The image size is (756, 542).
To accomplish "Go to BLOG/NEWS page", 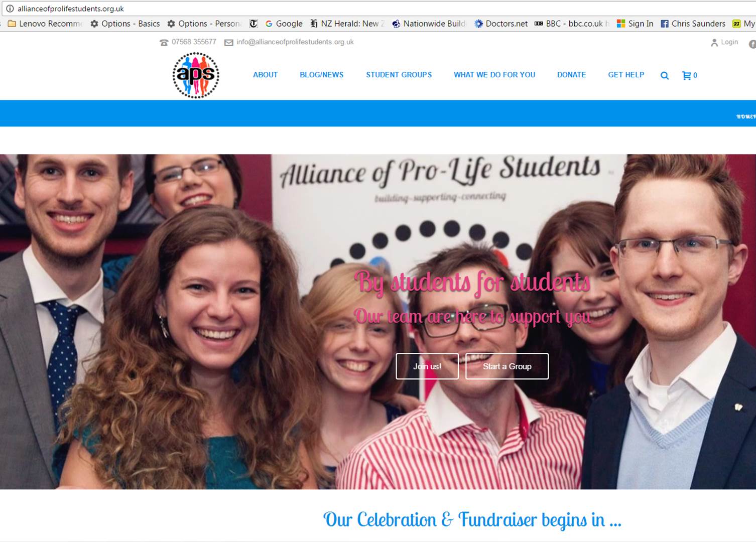I will pyautogui.click(x=322, y=75).
